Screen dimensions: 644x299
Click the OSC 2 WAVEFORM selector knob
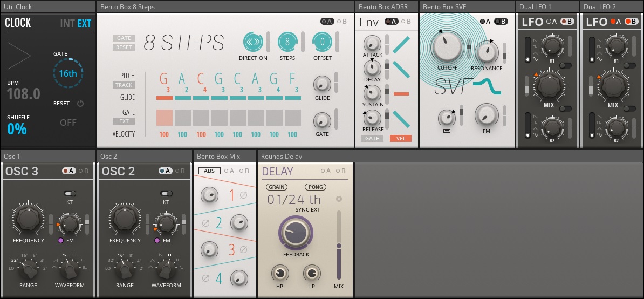[166, 270]
